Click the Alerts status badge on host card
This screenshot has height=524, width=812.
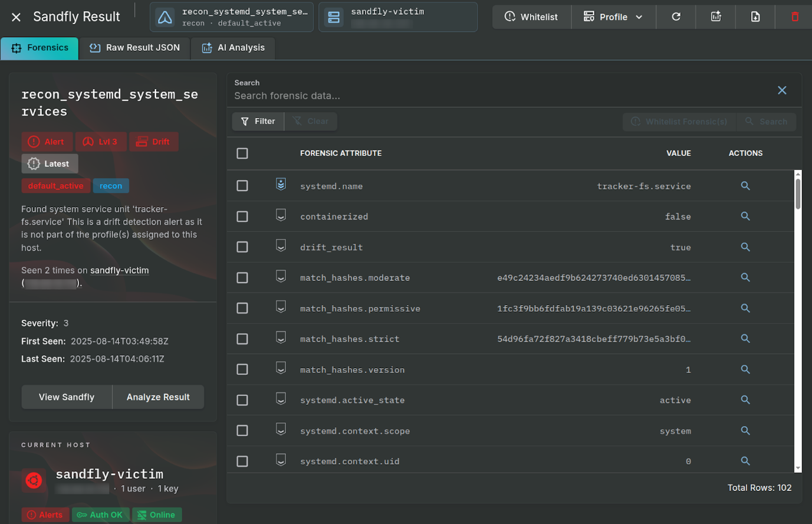coord(45,515)
